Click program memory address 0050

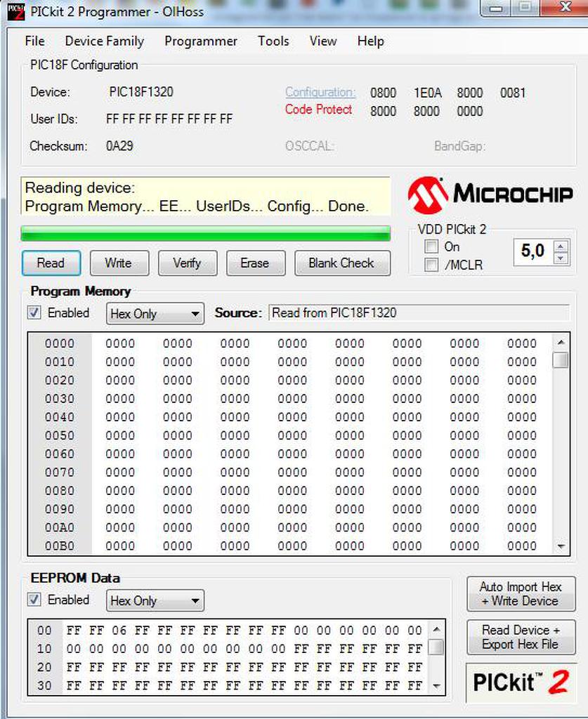coord(60,435)
